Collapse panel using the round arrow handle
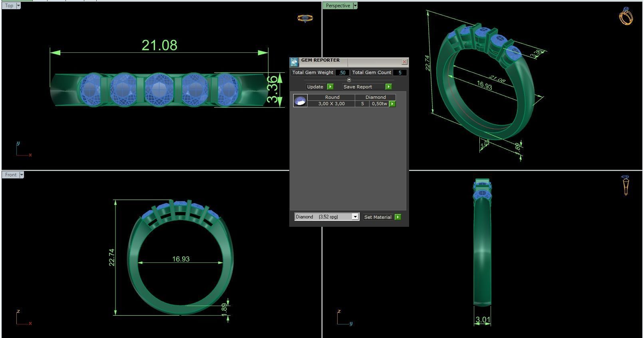Image resolution: width=644 pixels, height=338 pixels. click(349, 80)
